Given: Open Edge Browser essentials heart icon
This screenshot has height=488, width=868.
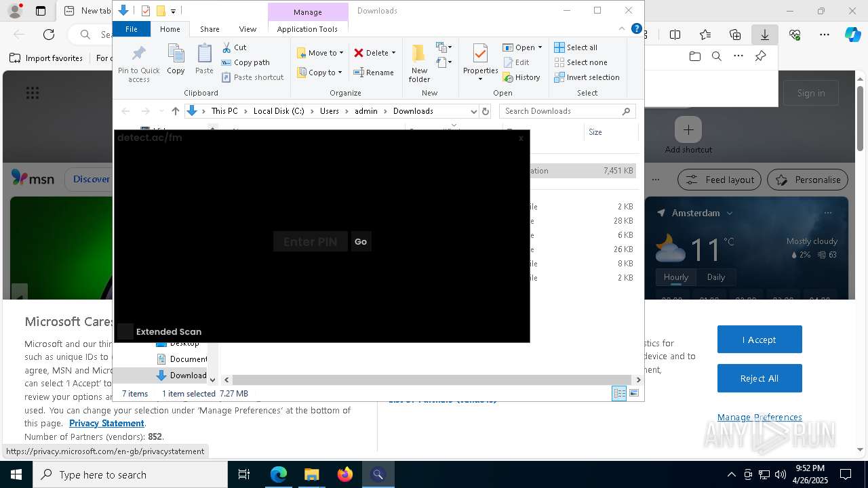Looking at the screenshot, I should 795,35.
